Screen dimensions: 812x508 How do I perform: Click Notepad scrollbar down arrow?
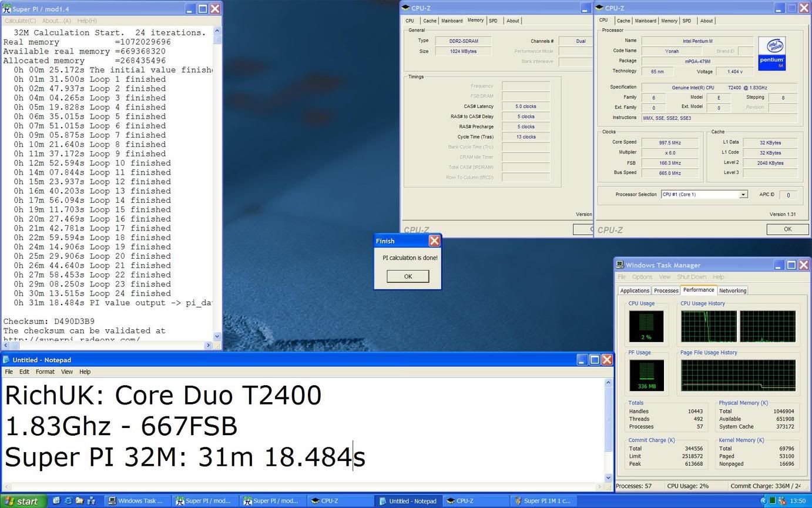tap(608, 478)
